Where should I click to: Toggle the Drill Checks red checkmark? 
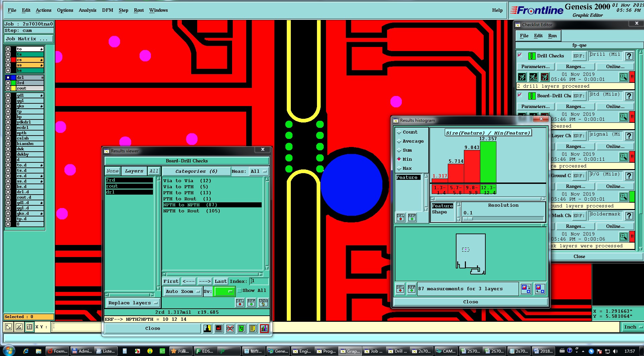pos(520,55)
